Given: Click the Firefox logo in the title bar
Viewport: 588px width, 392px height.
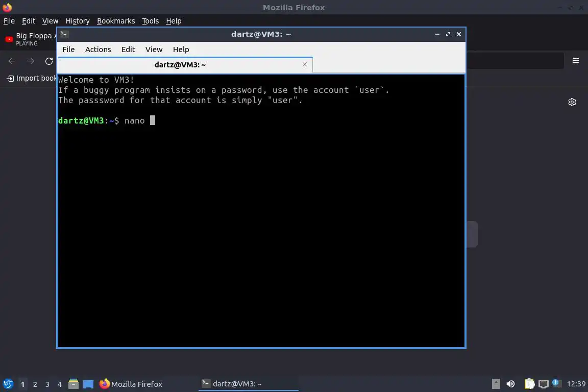Looking at the screenshot, I should [x=7, y=7].
